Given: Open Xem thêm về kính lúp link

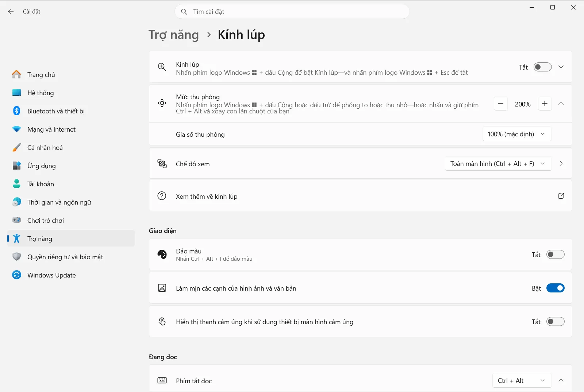Looking at the screenshot, I should [x=360, y=196].
